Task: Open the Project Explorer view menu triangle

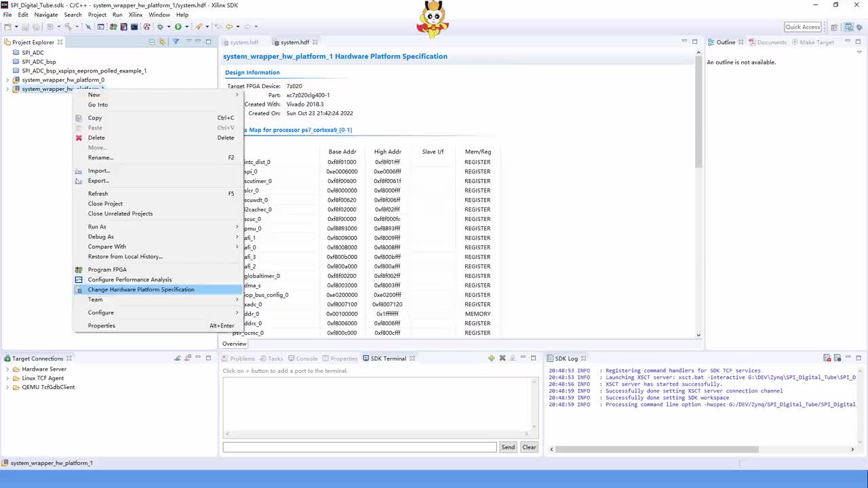Action: click(188, 42)
